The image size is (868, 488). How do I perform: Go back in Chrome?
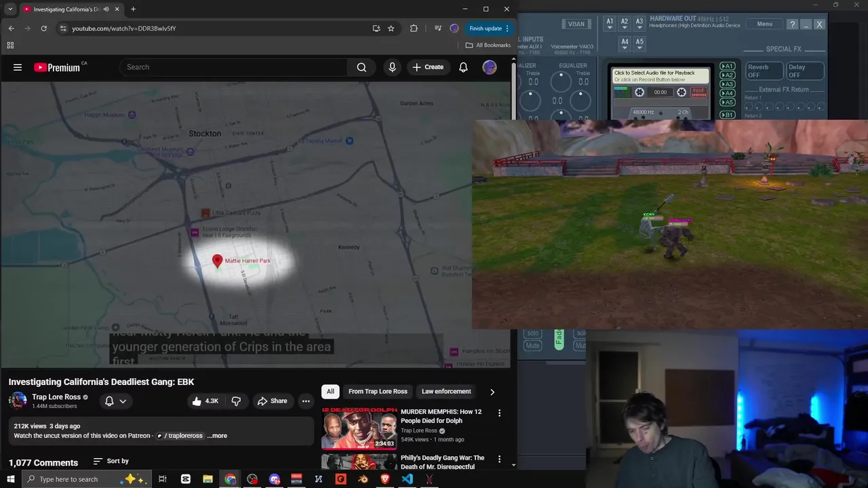[x=11, y=28]
